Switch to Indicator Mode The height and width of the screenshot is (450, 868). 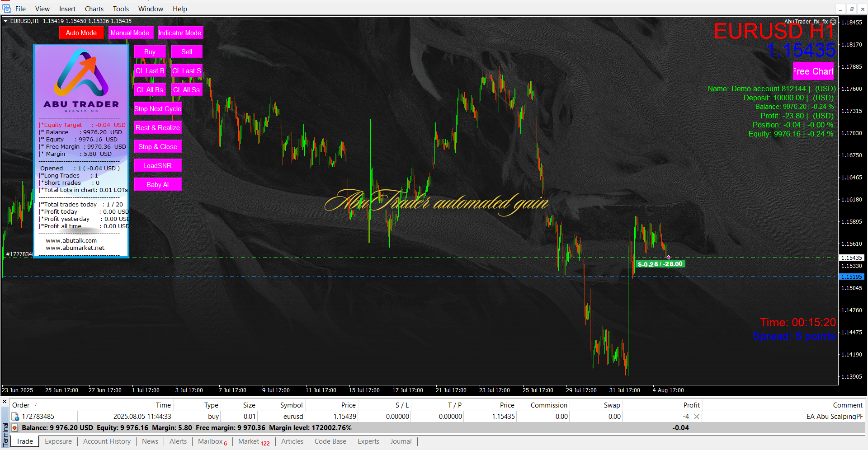point(179,33)
